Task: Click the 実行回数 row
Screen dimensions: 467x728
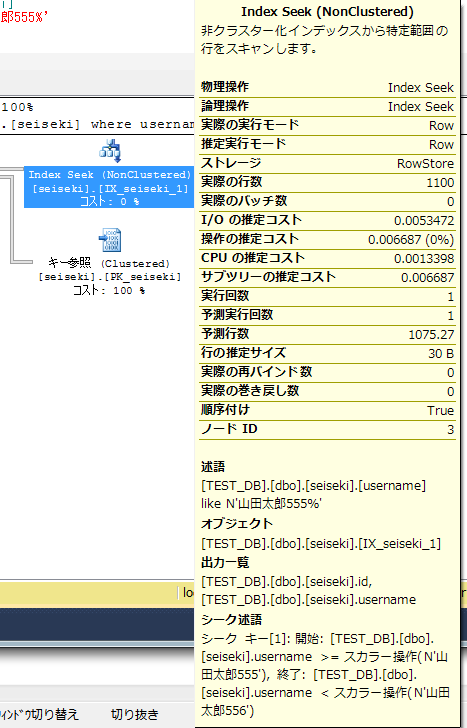Action: tap(327, 296)
